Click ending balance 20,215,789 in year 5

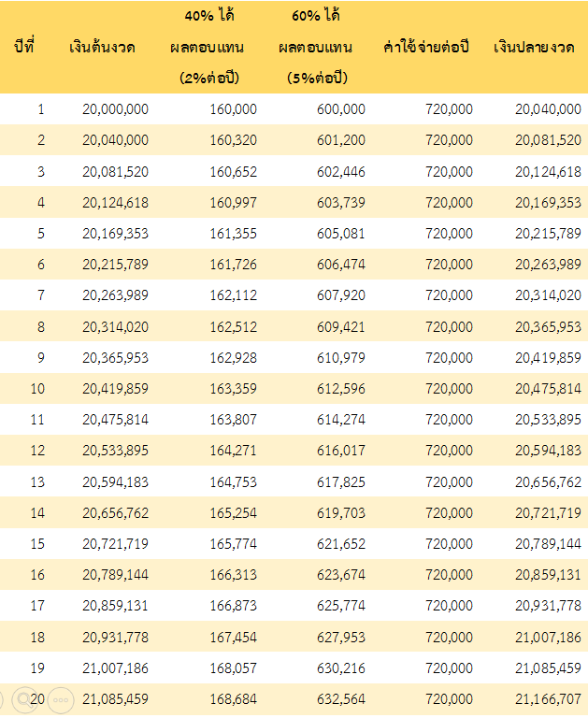(x=548, y=233)
